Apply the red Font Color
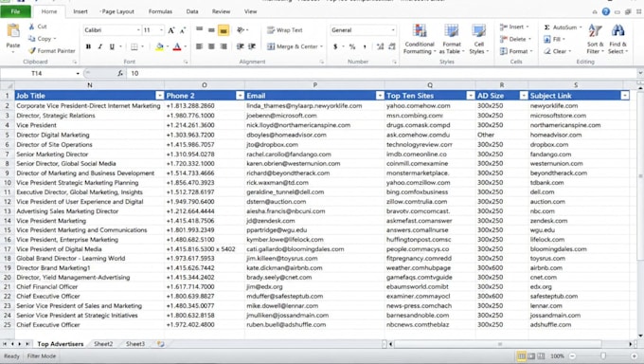 tap(177, 46)
